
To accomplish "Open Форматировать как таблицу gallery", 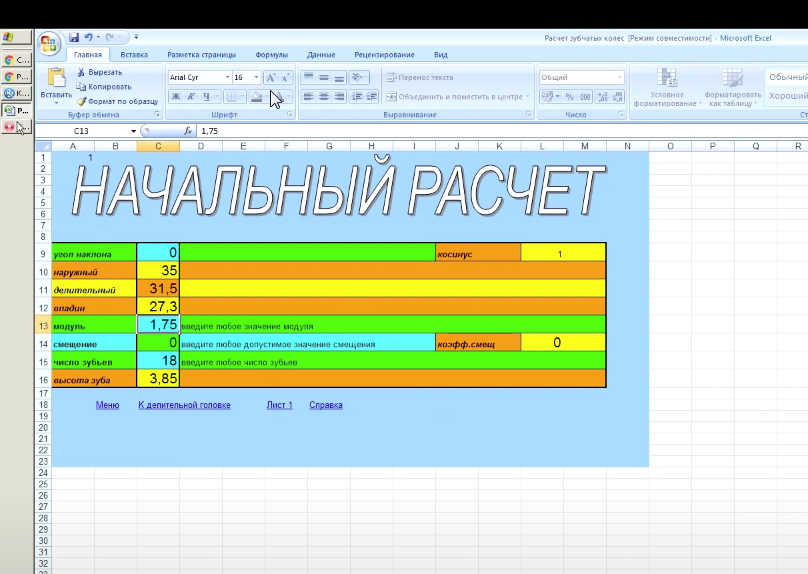I will coord(732,88).
